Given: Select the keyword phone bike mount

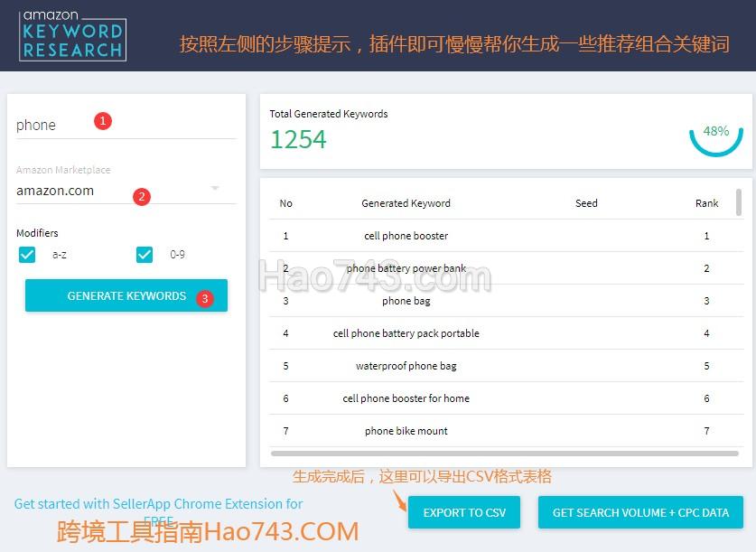Looking at the screenshot, I should point(406,431).
